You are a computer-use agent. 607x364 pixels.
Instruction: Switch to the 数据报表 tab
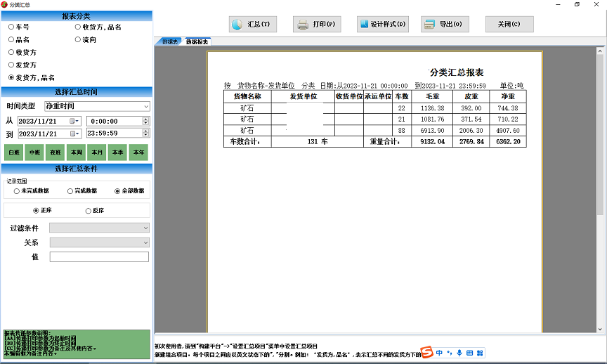pyautogui.click(x=197, y=42)
